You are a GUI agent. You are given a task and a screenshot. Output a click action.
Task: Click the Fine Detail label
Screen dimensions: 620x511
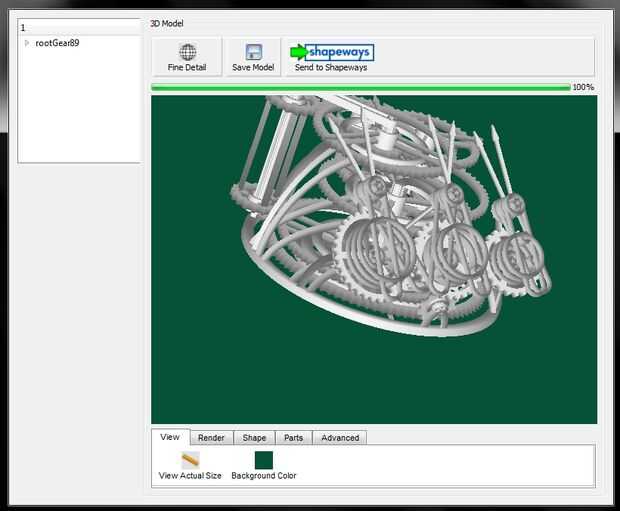tap(187, 68)
